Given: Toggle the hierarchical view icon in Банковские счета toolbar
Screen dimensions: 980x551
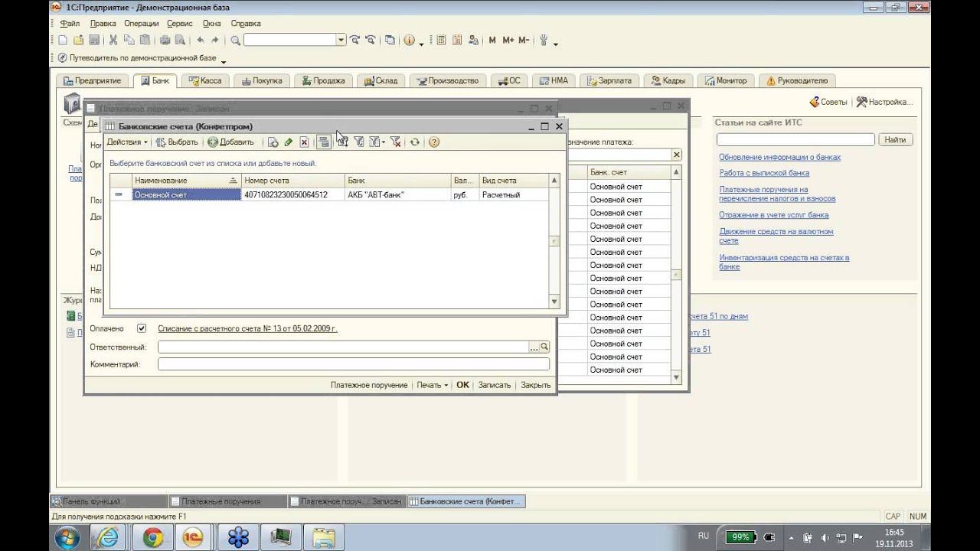Looking at the screenshot, I should pyautogui.click(x=324, y=142).
